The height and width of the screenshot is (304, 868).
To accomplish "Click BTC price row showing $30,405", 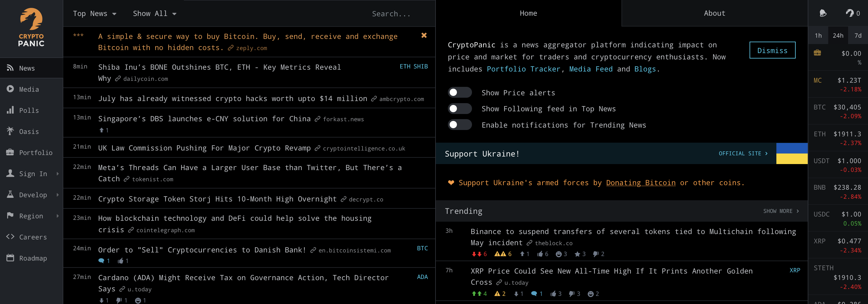I will pyautogui.click(x=838, y=111).
